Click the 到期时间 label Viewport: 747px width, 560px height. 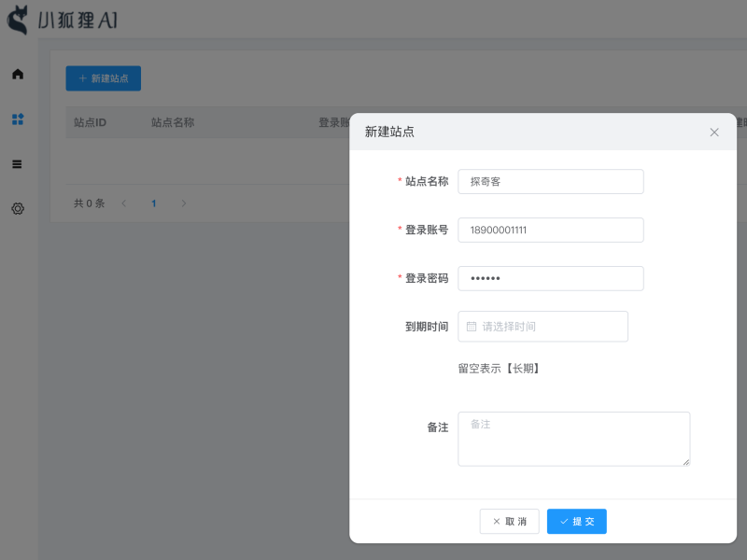coord(427,327)
